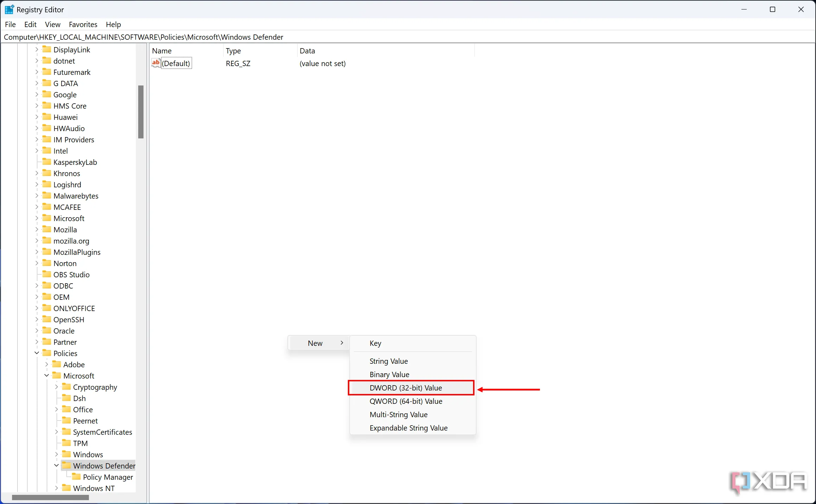Expand the Office tree node
Viewport: 816px width, 504px height.
[x=57, y=409]
